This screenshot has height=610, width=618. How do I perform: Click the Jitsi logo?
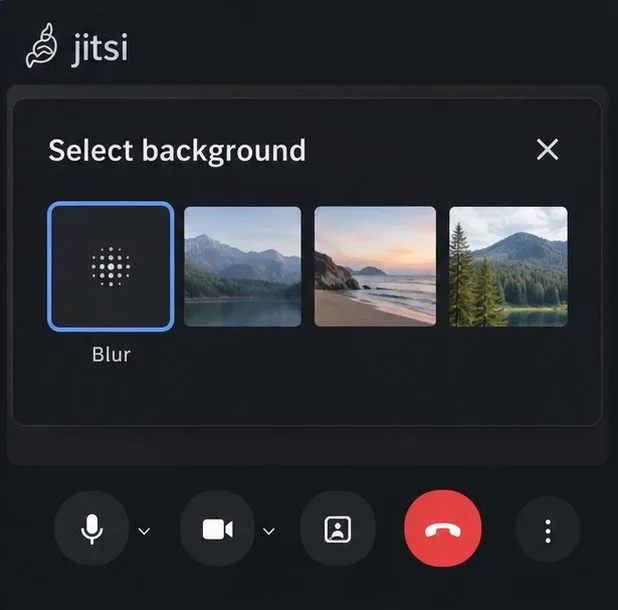click(x=77, y=46)
